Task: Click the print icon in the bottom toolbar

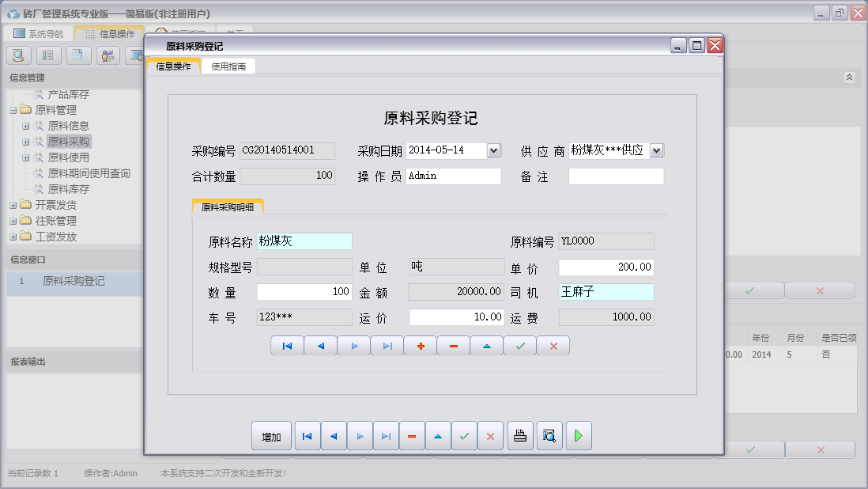Action: (x=519, y=436)
